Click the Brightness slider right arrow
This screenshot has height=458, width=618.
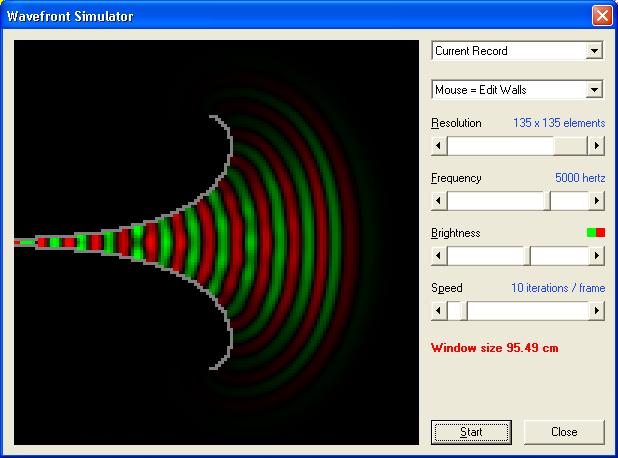(596, 256)
